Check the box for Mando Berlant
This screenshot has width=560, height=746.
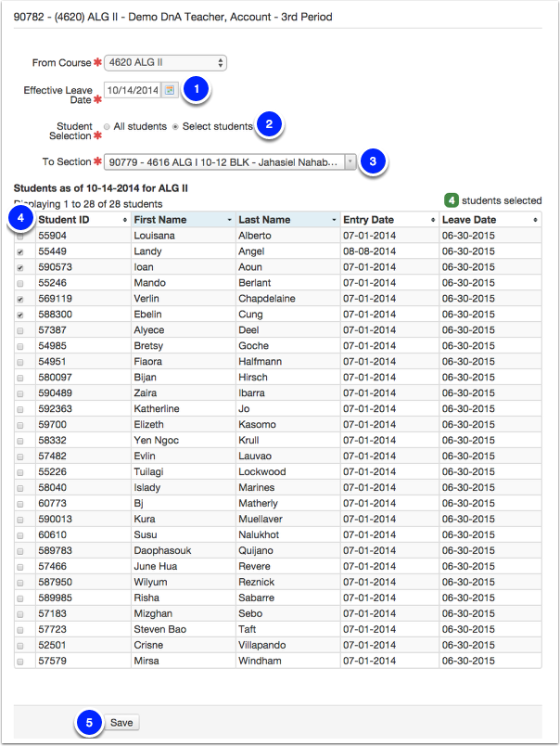[x=20, y=283]
